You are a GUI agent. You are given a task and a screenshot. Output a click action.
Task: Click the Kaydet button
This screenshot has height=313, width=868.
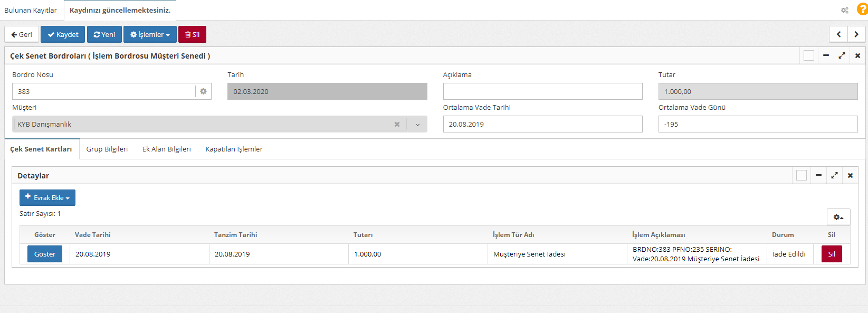[x=63, y=34]
